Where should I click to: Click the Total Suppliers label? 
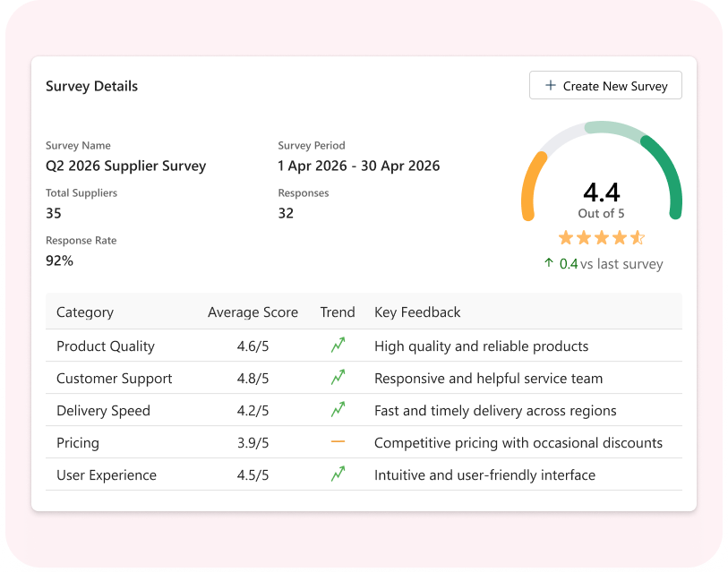pos(81,193)
